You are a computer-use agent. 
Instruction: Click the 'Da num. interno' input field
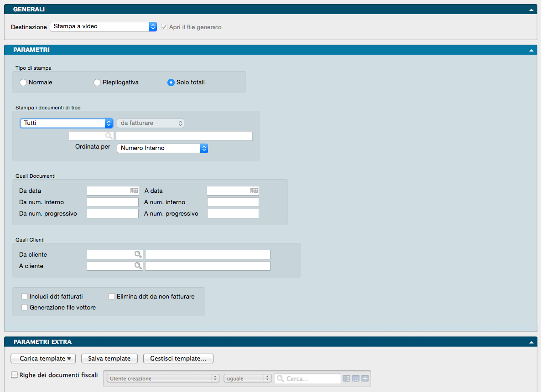coord(113,202)
